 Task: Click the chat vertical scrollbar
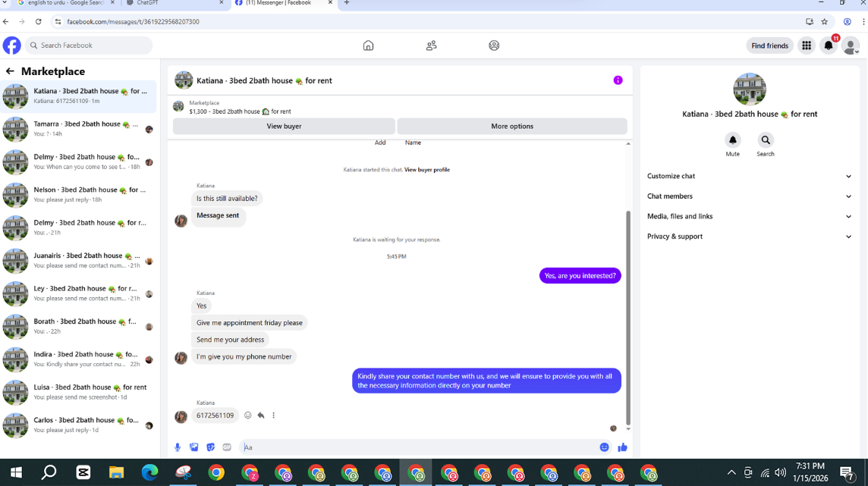627,317
